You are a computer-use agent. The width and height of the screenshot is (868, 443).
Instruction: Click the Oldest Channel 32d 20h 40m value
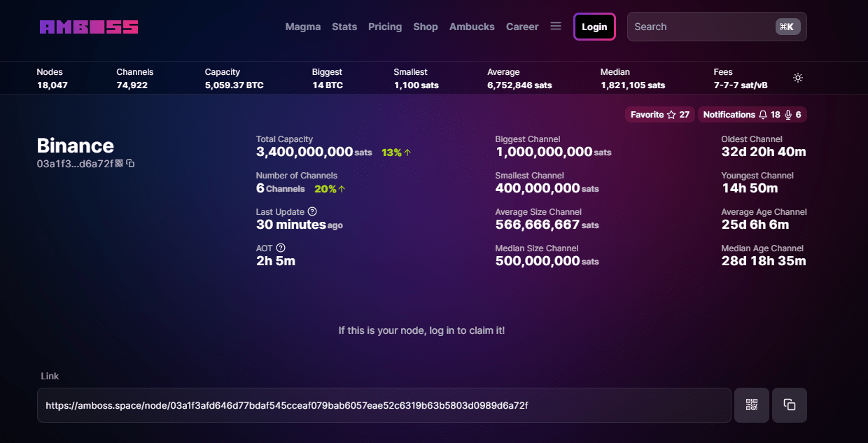(x=764, y=152)
